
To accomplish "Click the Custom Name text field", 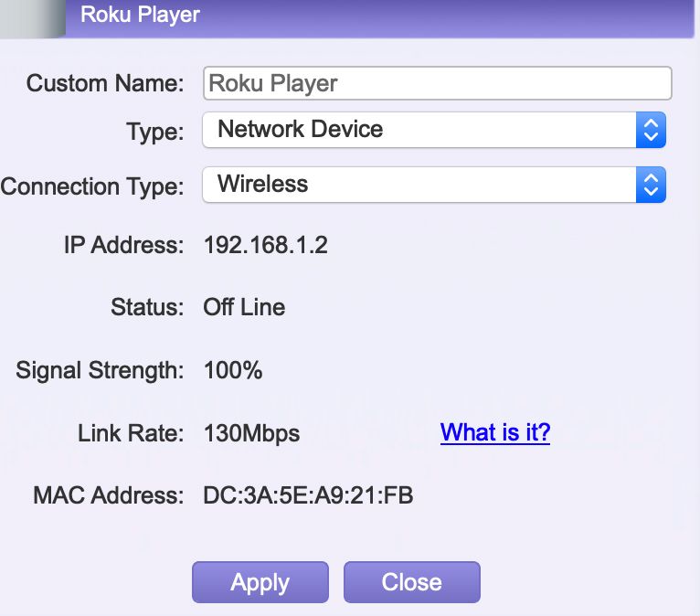I will coord(437,83).
